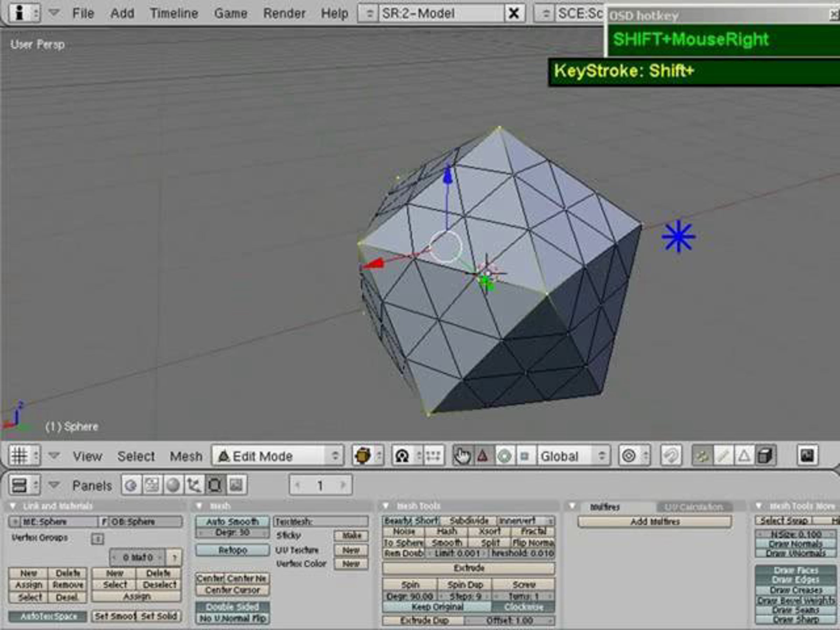The image size is (840, 630).
Task: Select the translate manipulator triangle icon
Action: click(x=483, y=456)
